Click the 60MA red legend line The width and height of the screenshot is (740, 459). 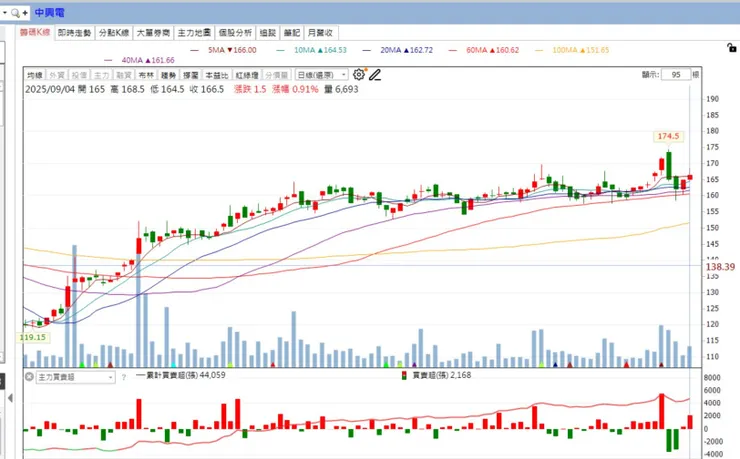pyautogui.click(x=453, y=50)
